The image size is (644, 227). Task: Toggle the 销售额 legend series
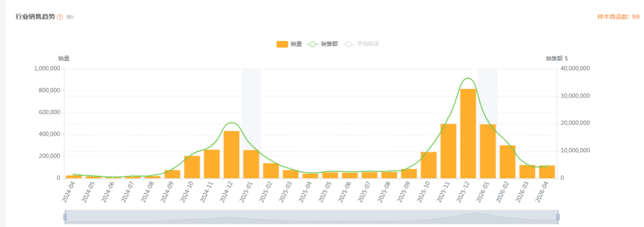click(x=323, y=44)
